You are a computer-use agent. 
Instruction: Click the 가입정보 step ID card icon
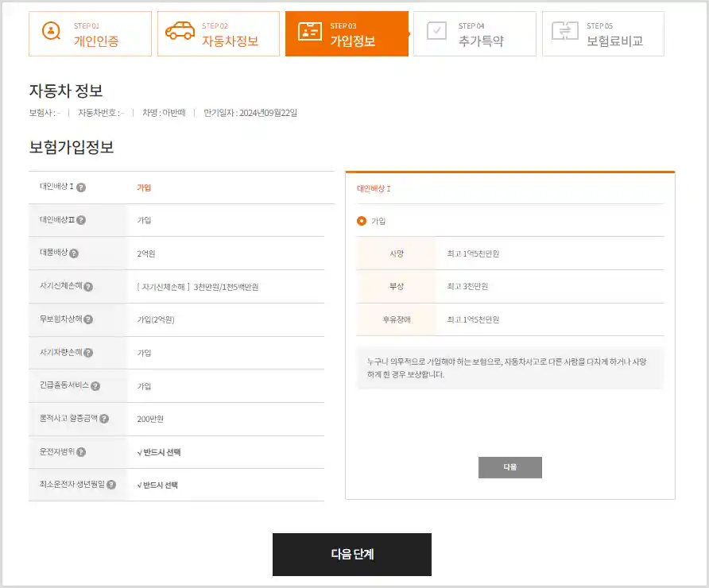pos(310,31)
